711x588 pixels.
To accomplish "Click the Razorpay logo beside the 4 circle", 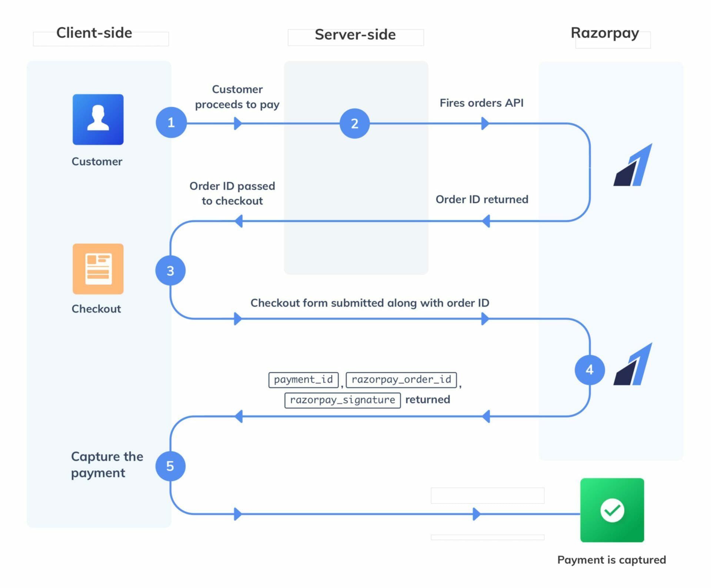I will pyautogui.click(x=633, y=364).
